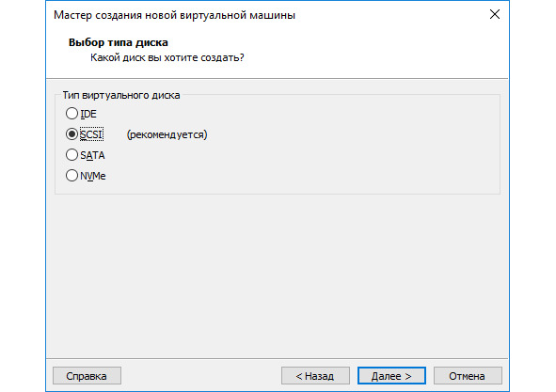Select the IDE radio button circle

tap(71, 114)
